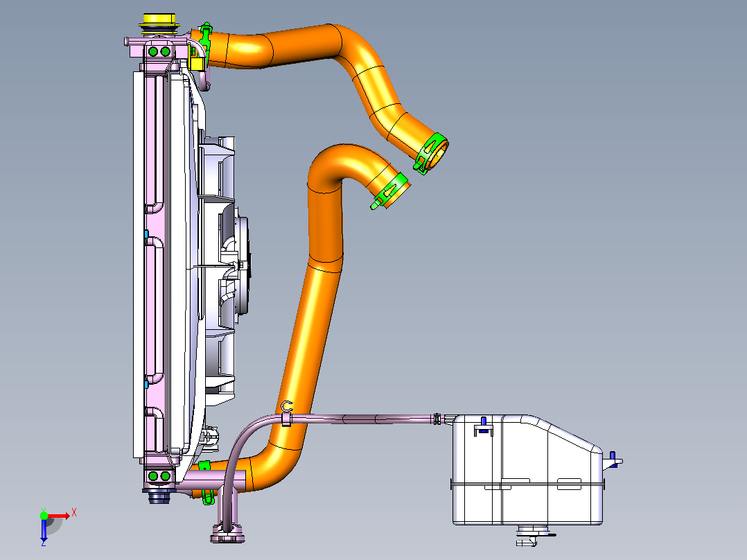The image size is (747, 560).
Task: Select the white coolant expansion tank
Action: tap(529, 471)
